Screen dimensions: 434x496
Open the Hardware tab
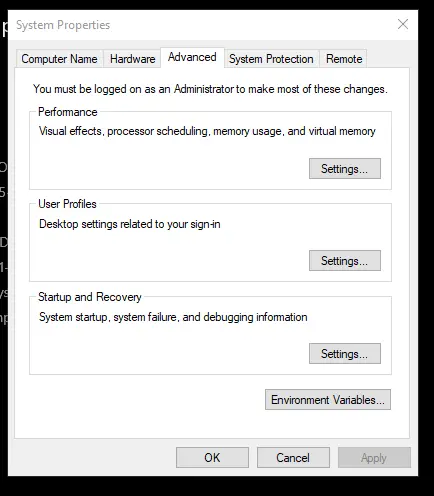pyautogui.click(x=132, y=59)
